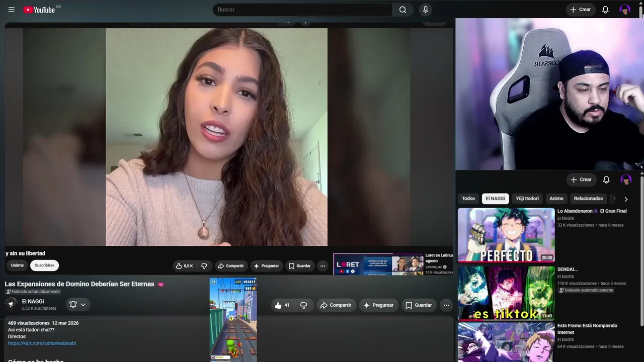Click '118 K visualizaciones • hace 3 meses' text
The image size is (644, 362).
click(592, 284)
